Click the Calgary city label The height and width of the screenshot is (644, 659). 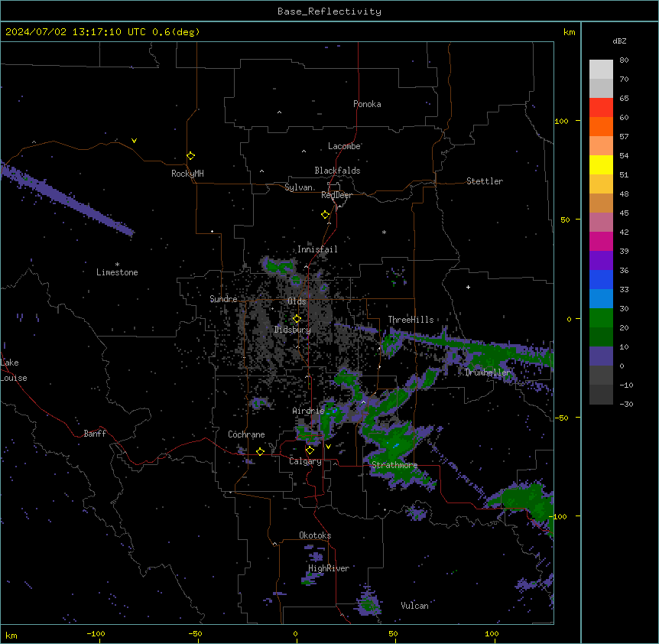305,461
